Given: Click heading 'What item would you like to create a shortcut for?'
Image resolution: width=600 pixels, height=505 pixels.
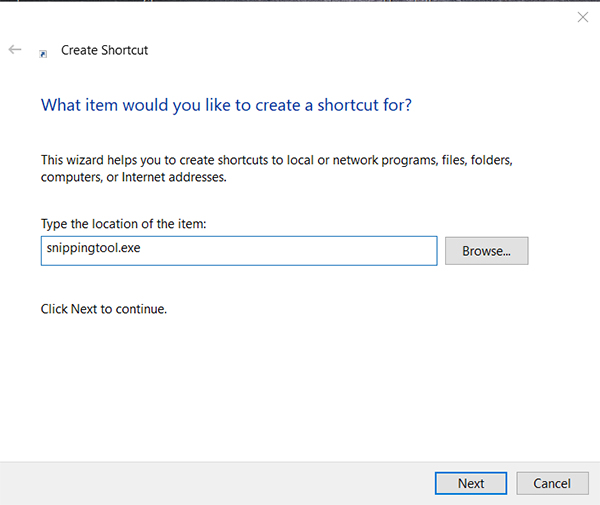Looking at the screenshot, I should click(x=226, y=105).
